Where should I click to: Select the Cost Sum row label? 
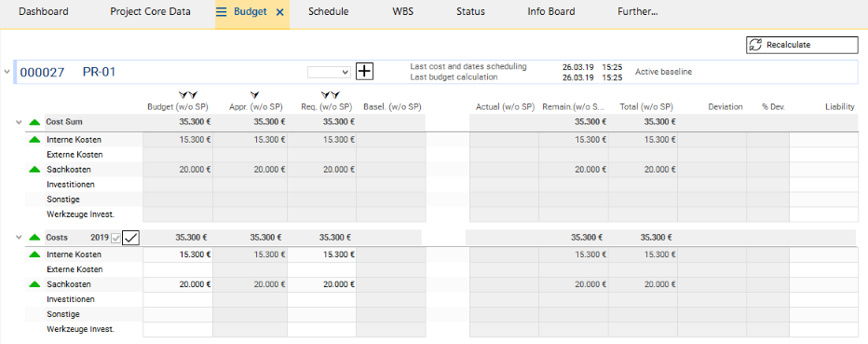(x=64, y=122)
